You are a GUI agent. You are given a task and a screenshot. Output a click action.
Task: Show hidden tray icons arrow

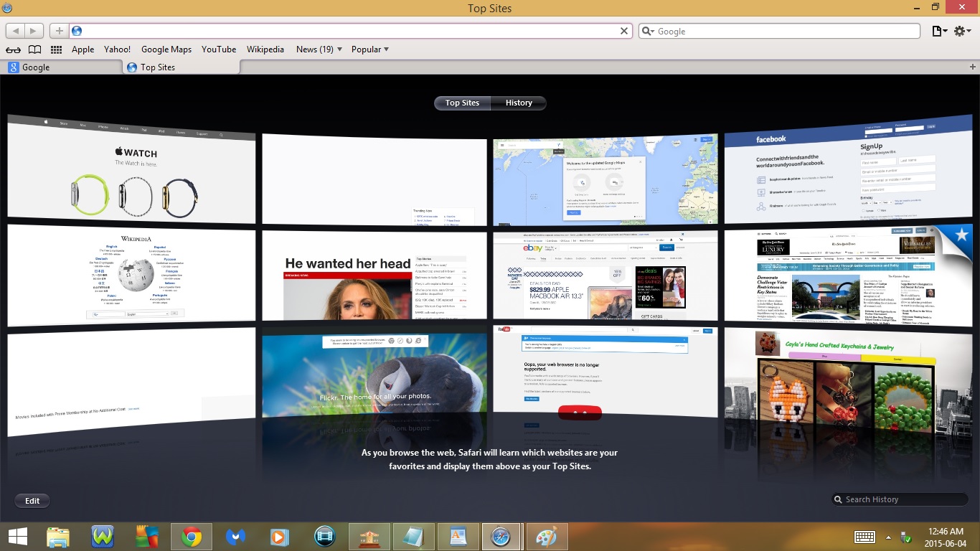(x=889, y=537)
